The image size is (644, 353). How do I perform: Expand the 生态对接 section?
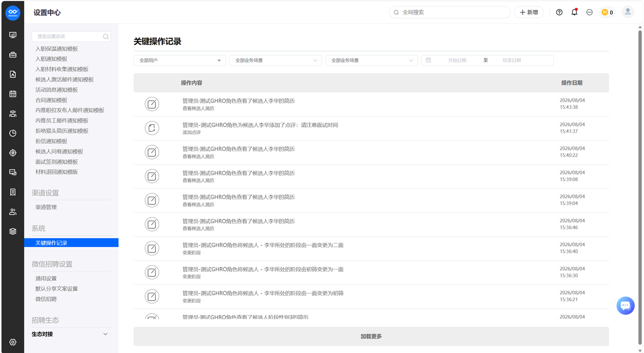[x=70, y=334]
